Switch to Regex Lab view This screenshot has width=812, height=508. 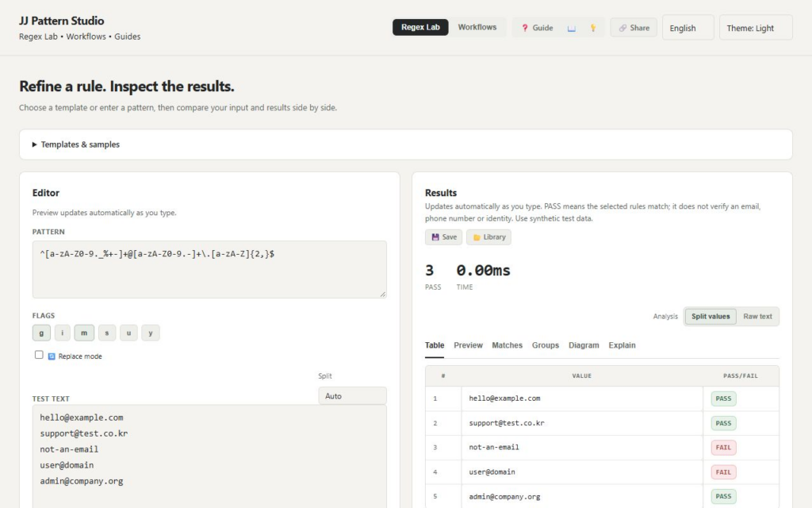click(420, 28)
